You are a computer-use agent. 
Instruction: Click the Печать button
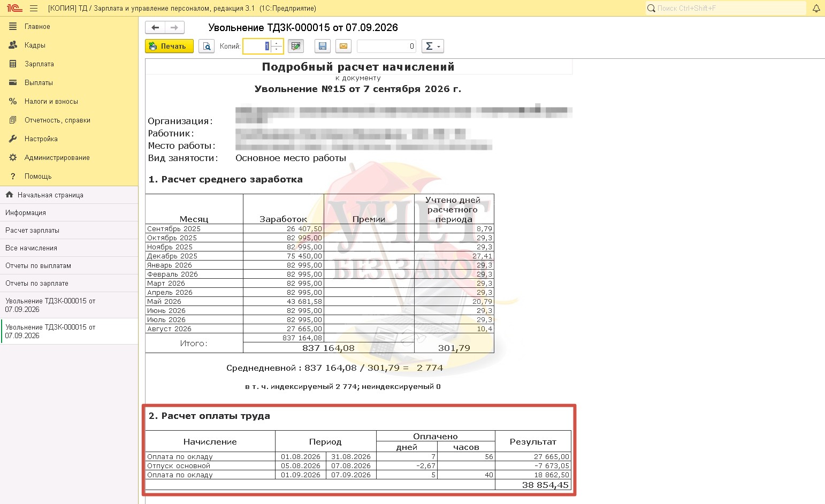click(x=169, y=46)
